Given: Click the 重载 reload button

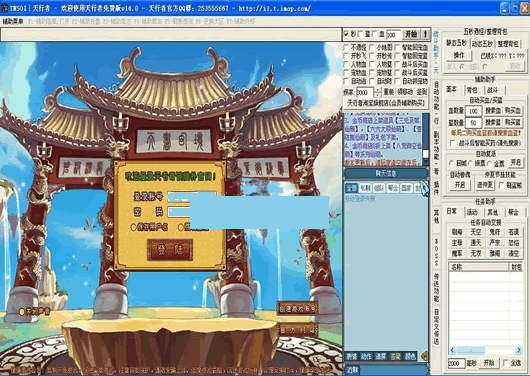Looking at the screenshot, I should (x=388, y=92).
